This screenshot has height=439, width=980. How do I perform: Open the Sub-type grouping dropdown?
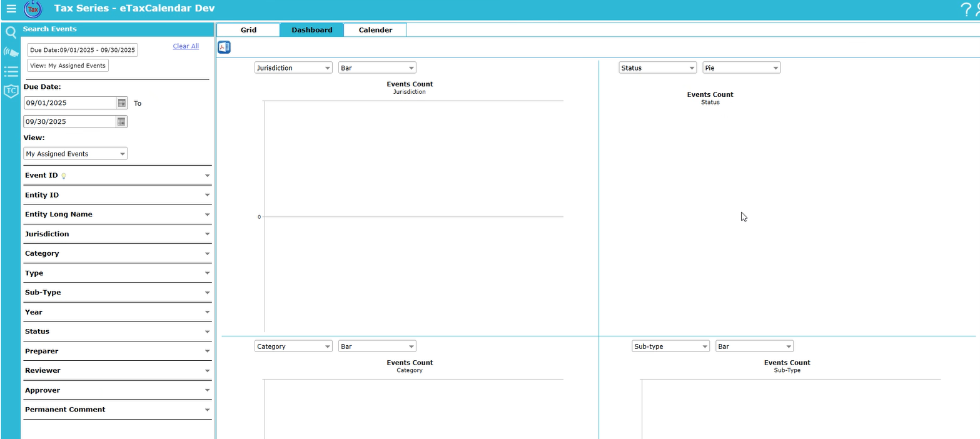(670, 346)
